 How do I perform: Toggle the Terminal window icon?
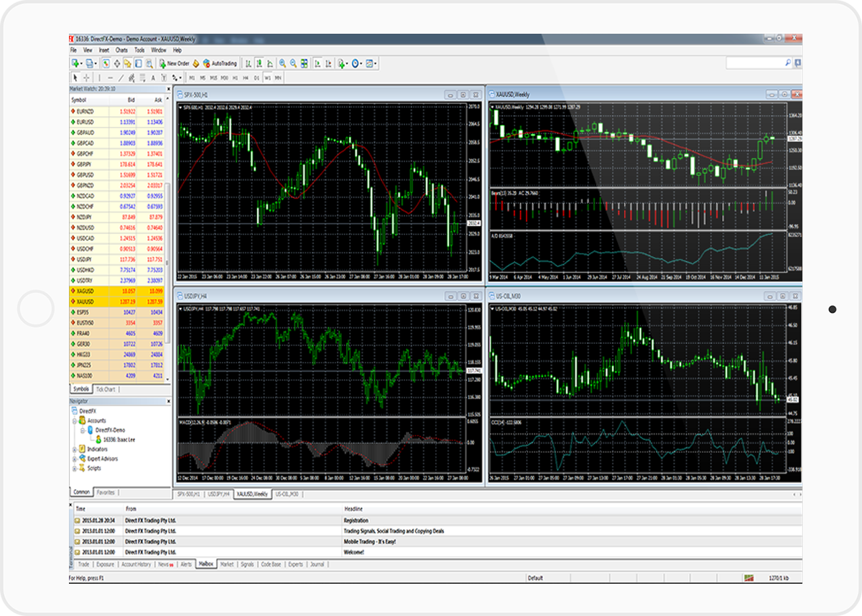click(138, 63)
